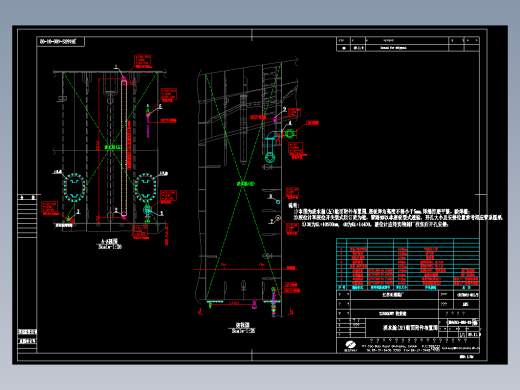Click the company logo in title block
The height and width of the screenshot is (390, 520).
point(350,345)
